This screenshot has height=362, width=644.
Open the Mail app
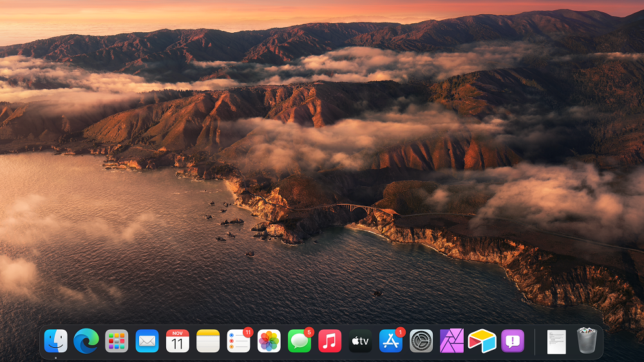coord(147,341)
